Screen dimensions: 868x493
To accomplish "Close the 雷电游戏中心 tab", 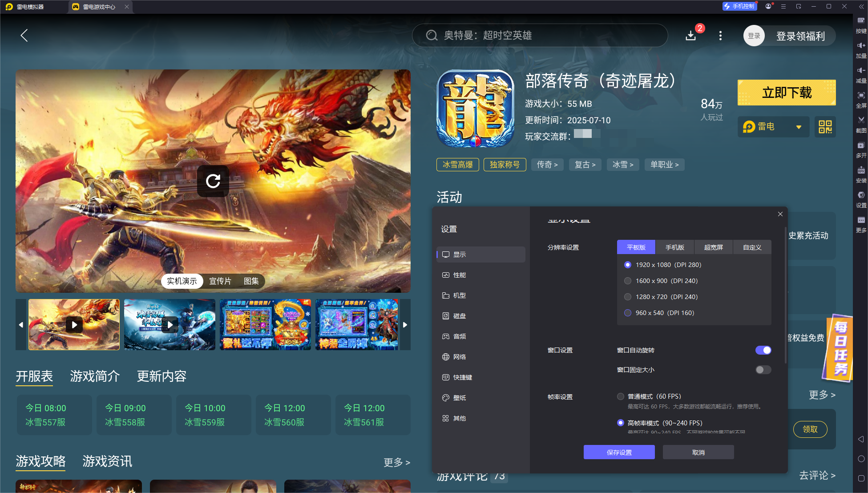I will pos(127,7).
